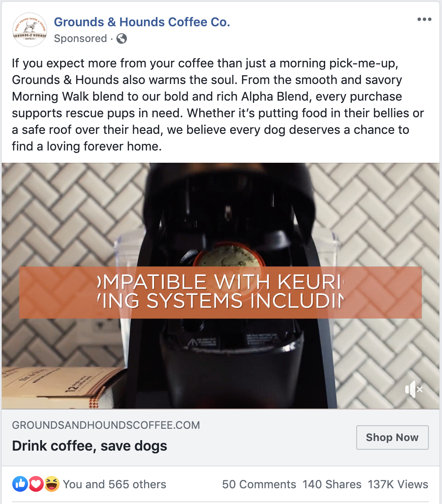The image size is (442, 504).
Task: Click the public globe audience icon
Action: tap(122, 38)
